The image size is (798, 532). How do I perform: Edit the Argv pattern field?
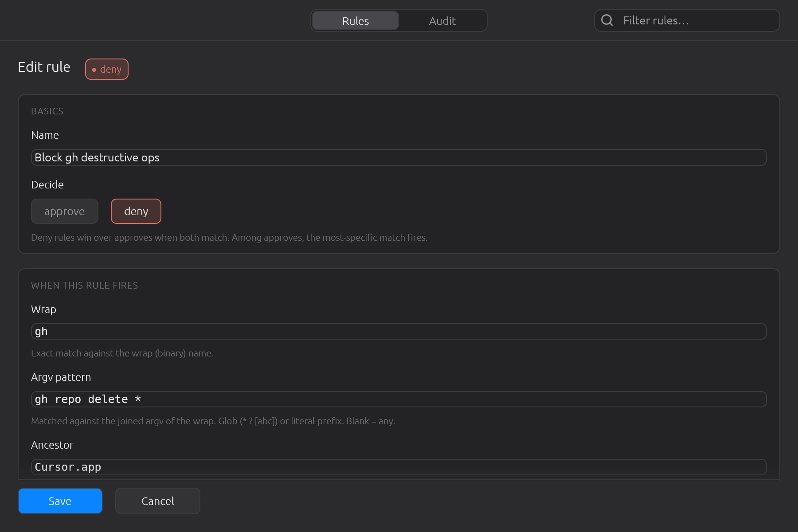click(399, 399)
